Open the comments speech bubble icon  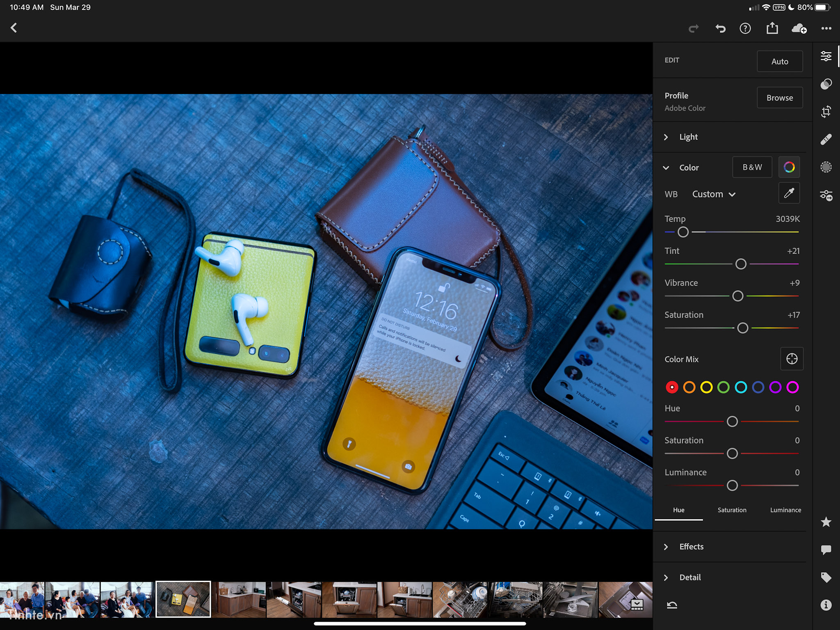[x=826, y=550]
